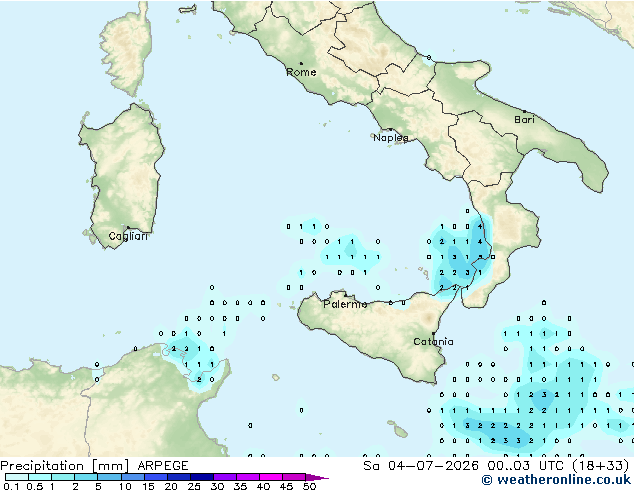Image resolution: width=634 pixels, height=490 pixels.
Task: Select the Cagliari label on Sardinia
Action: 128,236
